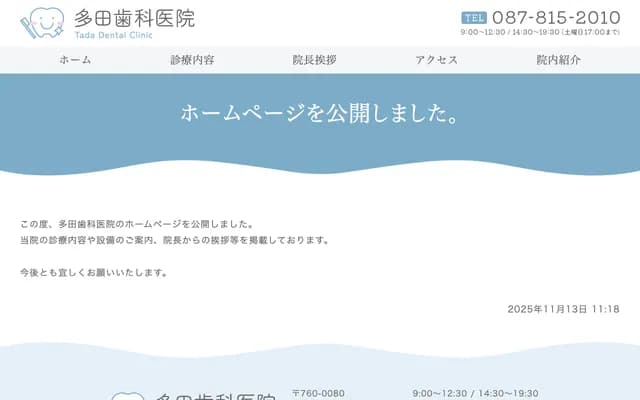Click the footer tooth logo icon
Viewport: 640px width, 400px height.
(126, 396)
